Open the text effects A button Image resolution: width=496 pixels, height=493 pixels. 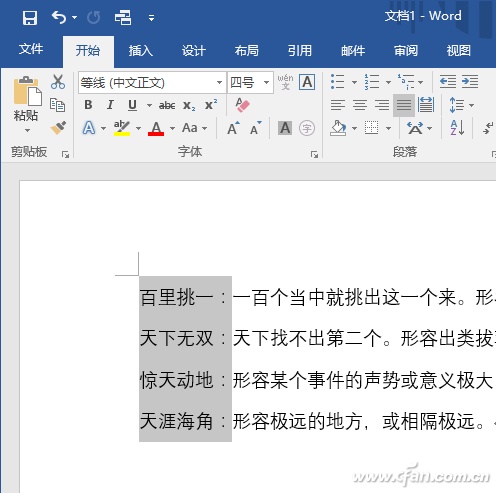point(89,128)
